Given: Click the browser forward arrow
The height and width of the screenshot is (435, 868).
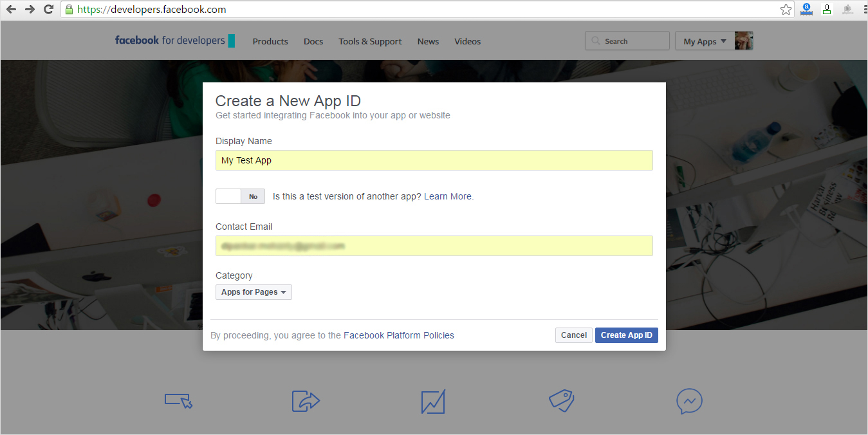Looking at the screenshot, I should pos(30,10).
